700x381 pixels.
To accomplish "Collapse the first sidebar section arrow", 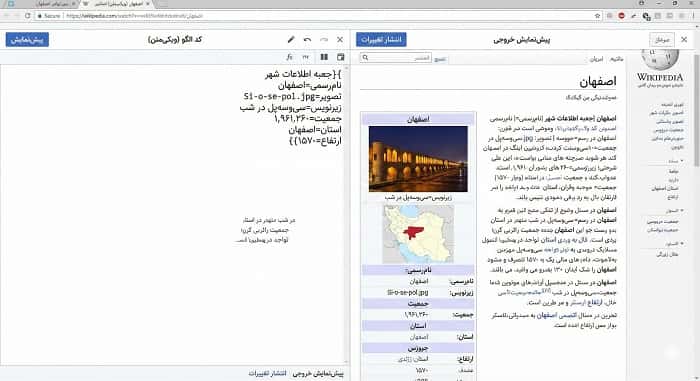I will click(x=682, y=161).
